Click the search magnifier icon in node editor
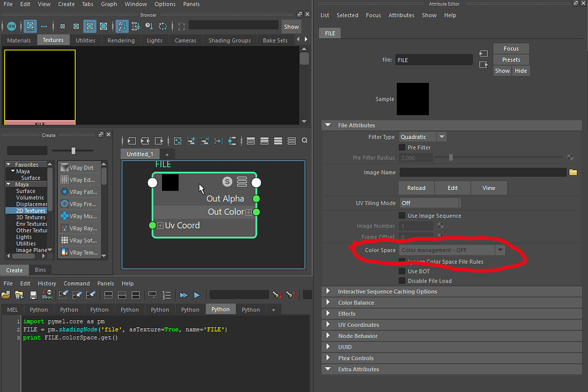Viewport: 588px width, 392px height. click(x=304, y=141)
